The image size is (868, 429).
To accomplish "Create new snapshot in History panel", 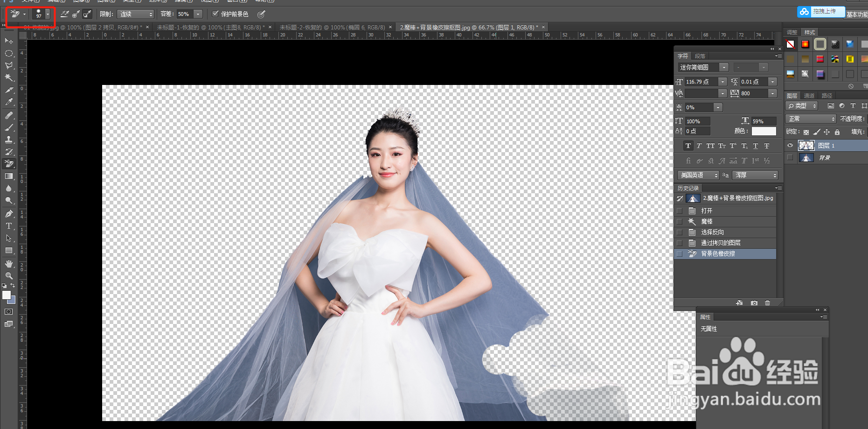I will point(754,303).
